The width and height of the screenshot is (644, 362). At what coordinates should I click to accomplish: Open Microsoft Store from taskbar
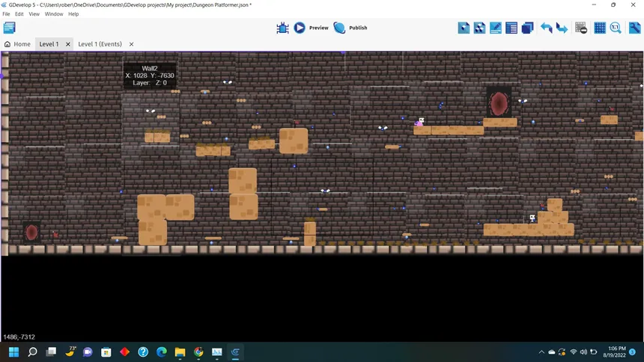(106, 352)
